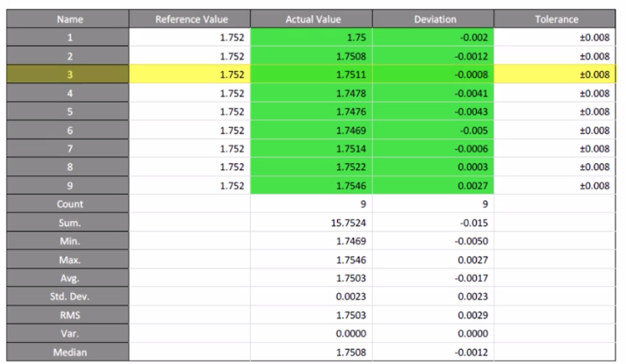The height and width of the screenshot is (364, 626).
Task: Click the Tolerance column header
Action: (x=555, y=19)
